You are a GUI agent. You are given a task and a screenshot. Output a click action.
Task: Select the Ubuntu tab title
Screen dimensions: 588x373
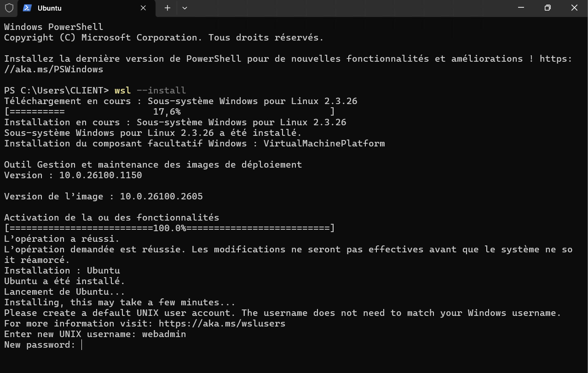[x=50, y=8]
